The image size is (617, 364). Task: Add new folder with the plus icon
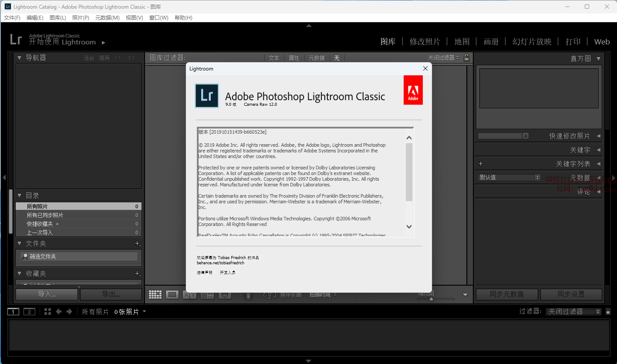tap(137, 244)
